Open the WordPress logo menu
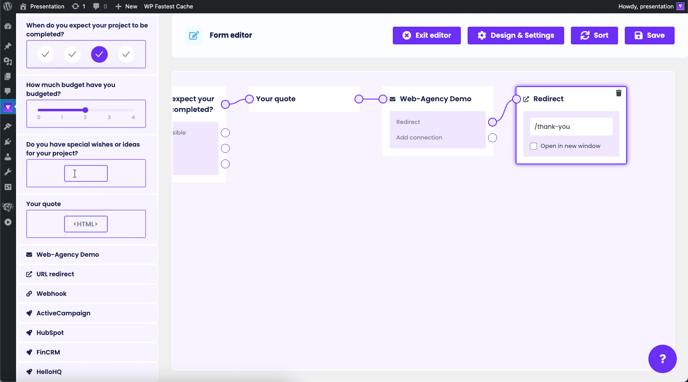The width and height of the screenshot is (688, 382). (7, 6)
